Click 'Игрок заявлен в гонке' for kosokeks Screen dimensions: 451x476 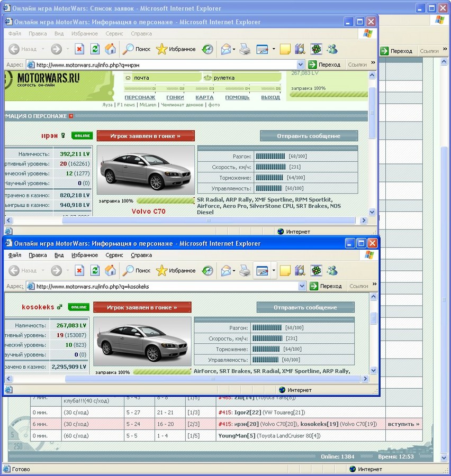coord(142,307)
